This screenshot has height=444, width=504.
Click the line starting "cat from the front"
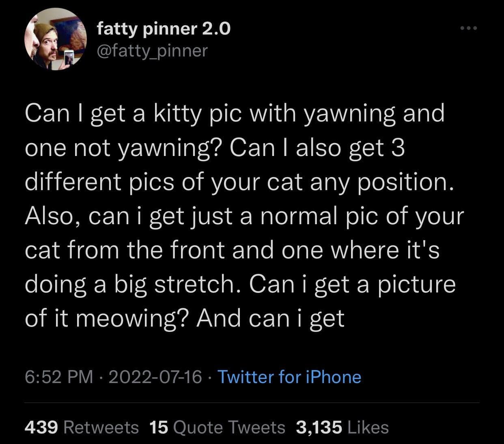(232, 250)
